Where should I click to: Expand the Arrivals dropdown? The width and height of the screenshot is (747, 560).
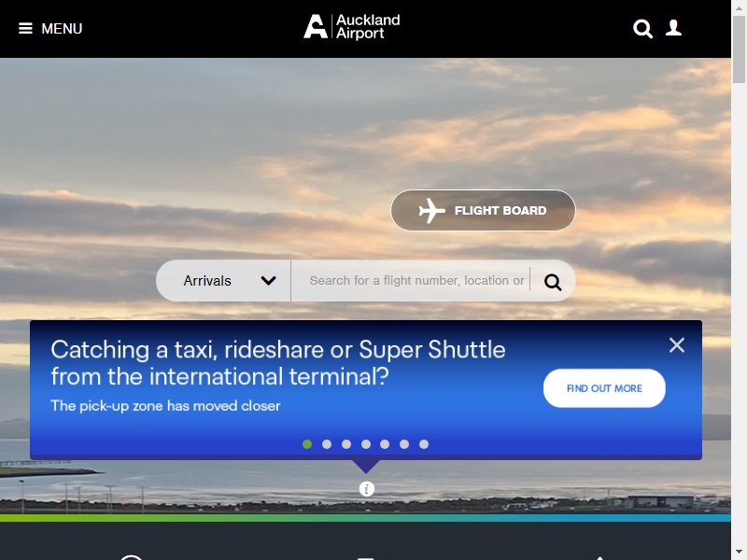[x=223, y=281]
